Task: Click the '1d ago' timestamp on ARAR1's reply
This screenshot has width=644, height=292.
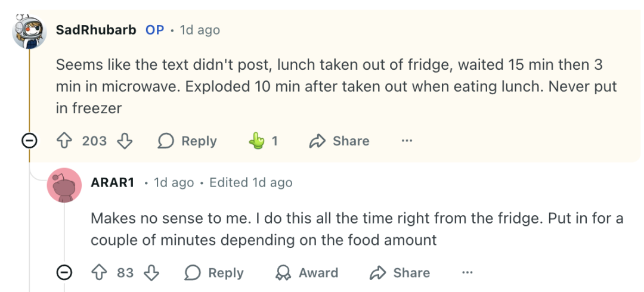Action: (174, 182)
